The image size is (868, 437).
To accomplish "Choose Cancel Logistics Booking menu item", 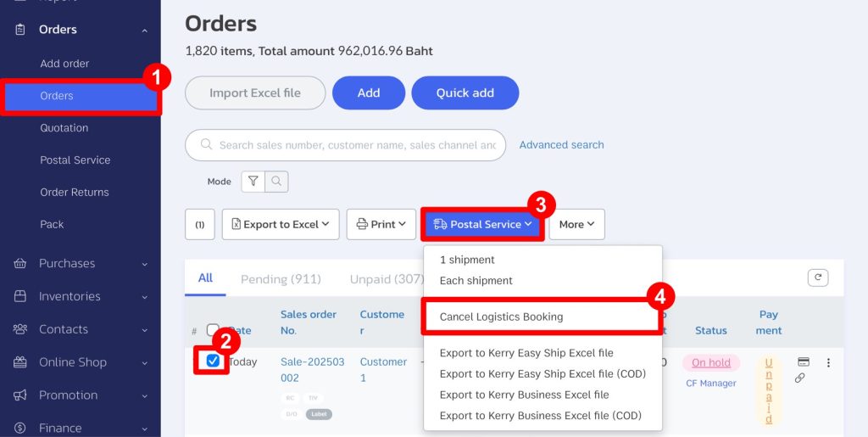I will (501, 317).
